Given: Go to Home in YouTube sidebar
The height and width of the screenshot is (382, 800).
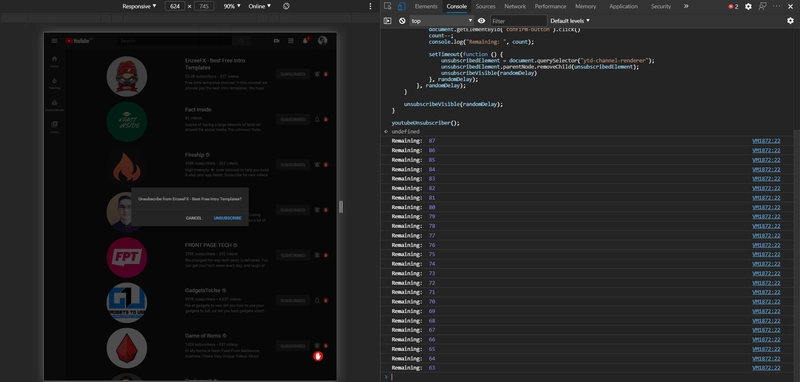Looking at the screenshot, I should click(54, 62).
